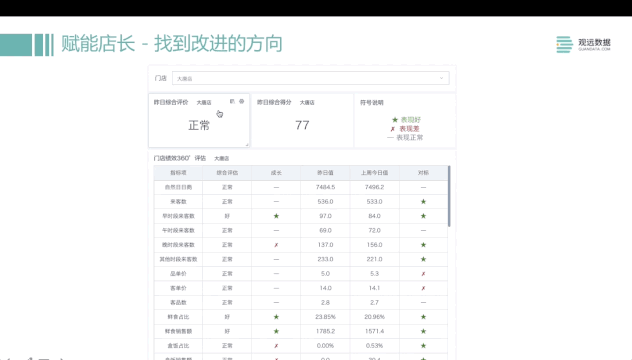
Task: Click the value 536.0
Action: click(325, 202)
